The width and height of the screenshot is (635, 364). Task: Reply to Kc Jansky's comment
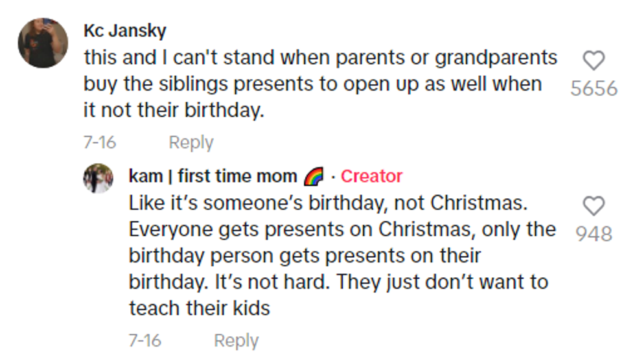(190, 142)
